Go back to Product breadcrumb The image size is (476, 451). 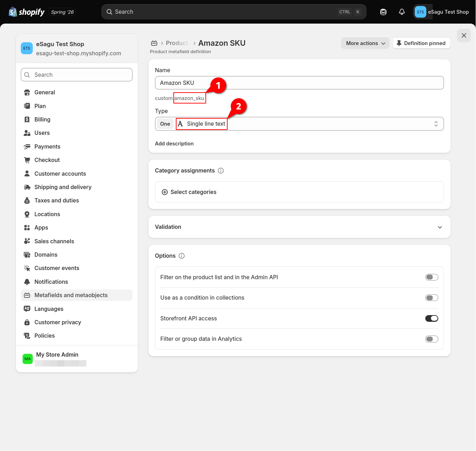177,43
